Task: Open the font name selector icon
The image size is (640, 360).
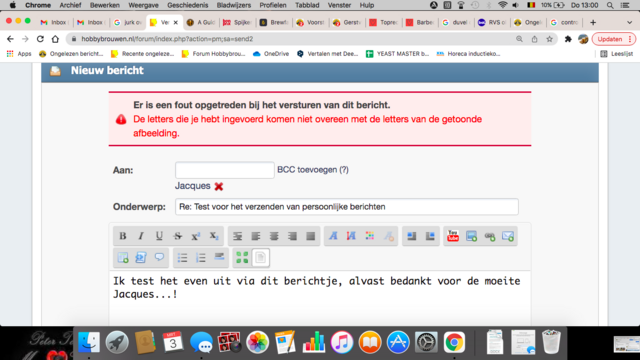Action: (333, 236)
